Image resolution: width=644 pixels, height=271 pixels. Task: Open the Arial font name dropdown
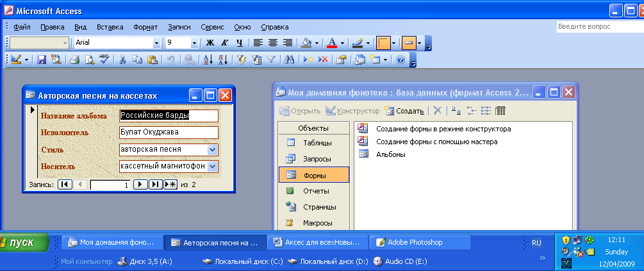pos(156,43)
